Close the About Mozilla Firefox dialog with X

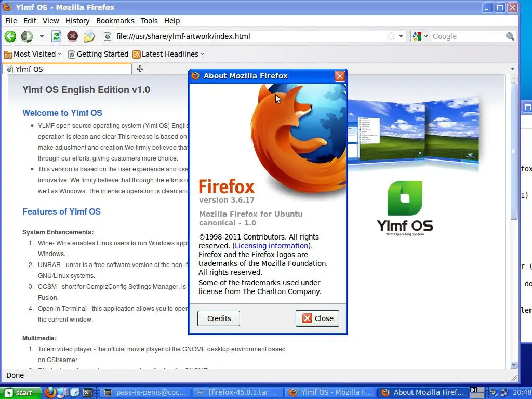click(340, 76)
